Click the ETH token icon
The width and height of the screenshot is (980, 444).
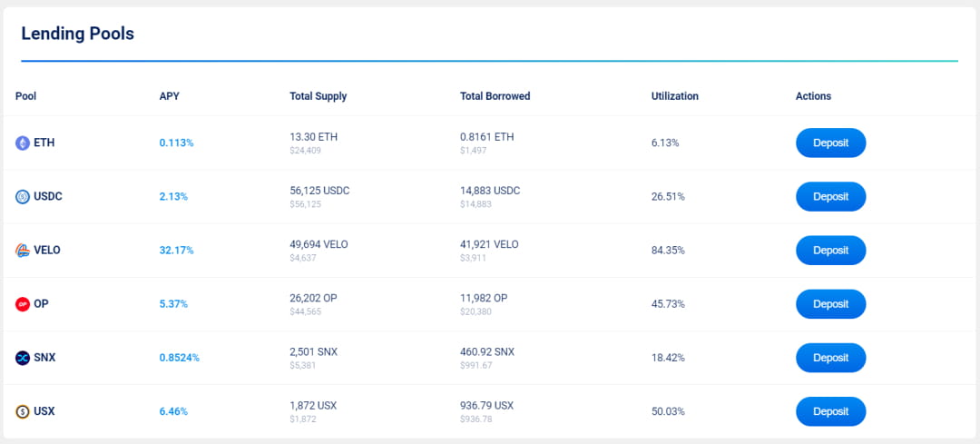[23, 143]
